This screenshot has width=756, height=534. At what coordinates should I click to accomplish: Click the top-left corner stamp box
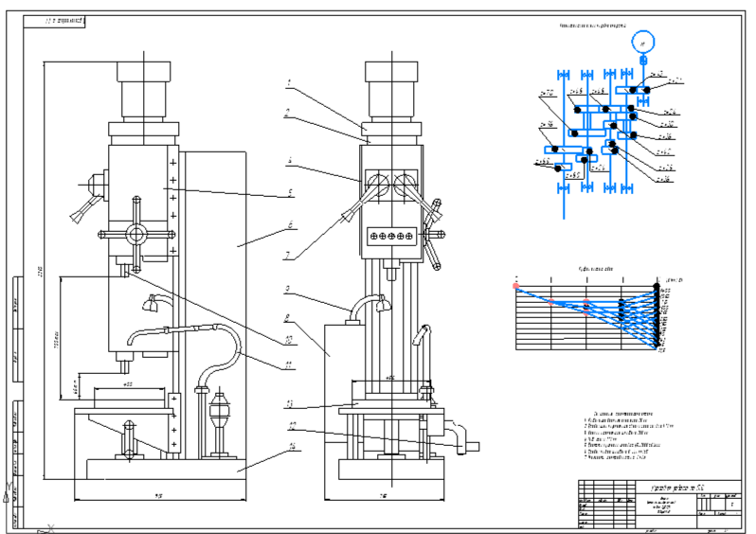pyautogui.click(x=55, y=22)
